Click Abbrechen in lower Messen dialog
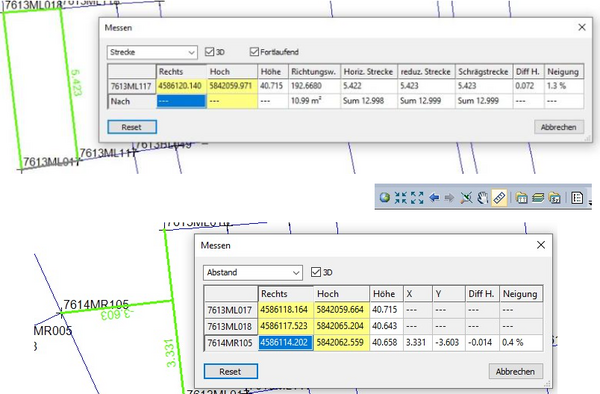 pyautogui.click(x=515, y=371)
